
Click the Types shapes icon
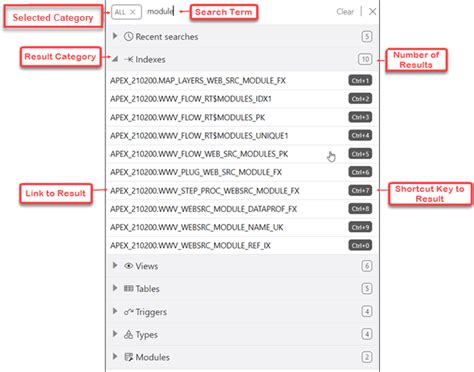pos(128,334)
